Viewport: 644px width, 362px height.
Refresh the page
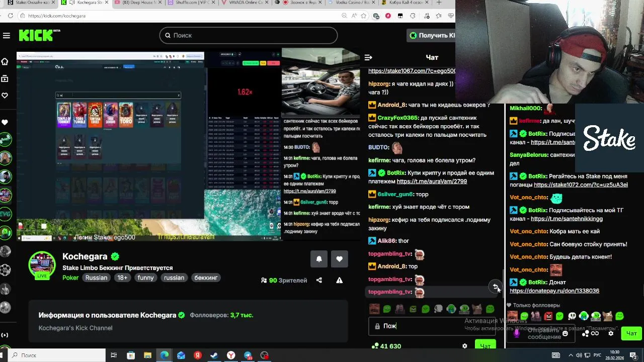11,16
